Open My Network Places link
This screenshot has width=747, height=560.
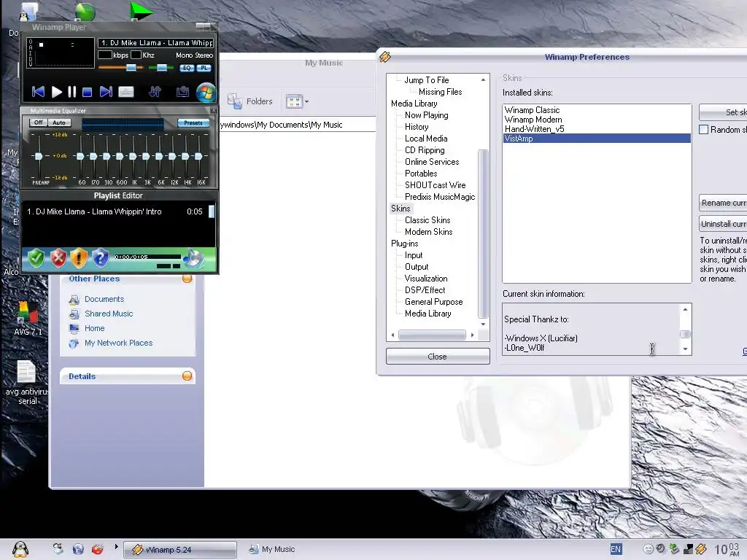(x=119, y=343)
